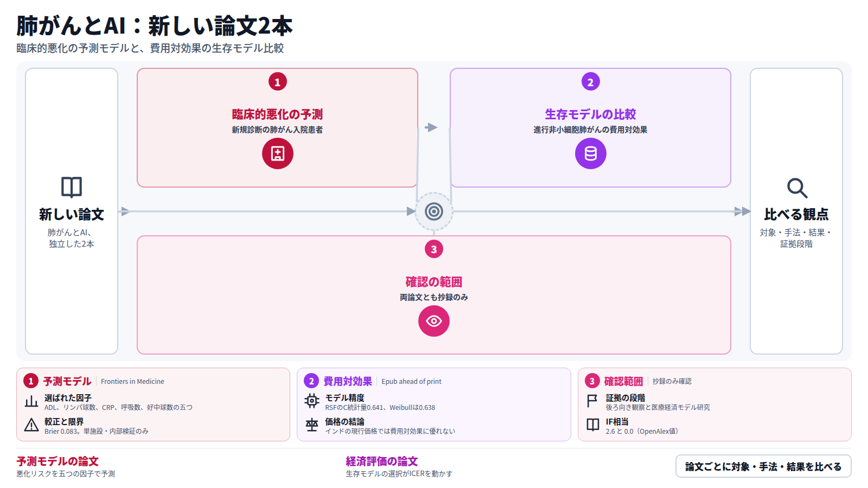Click the chip icon beside モデル精度
The image size is (868, 488).
tap(312, 401)
